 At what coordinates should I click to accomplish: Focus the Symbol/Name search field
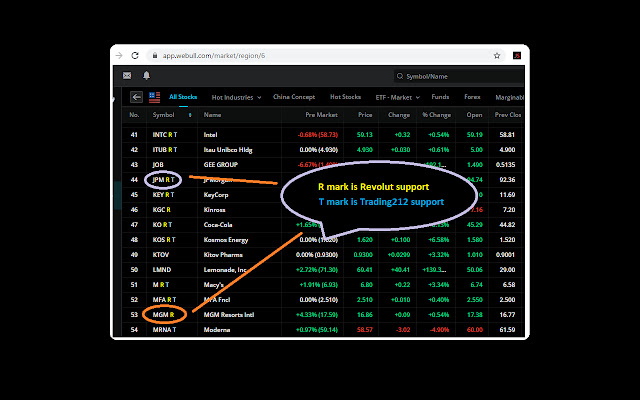point(459,76)
